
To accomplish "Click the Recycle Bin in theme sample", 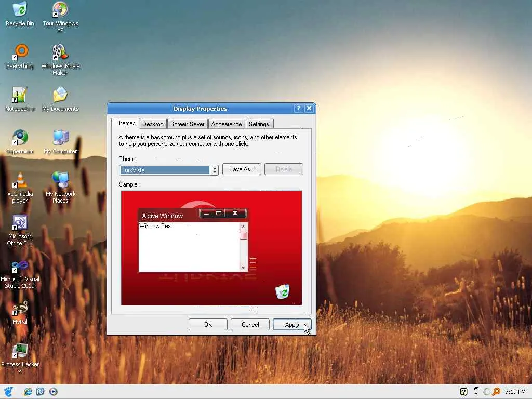I will 282,291.
